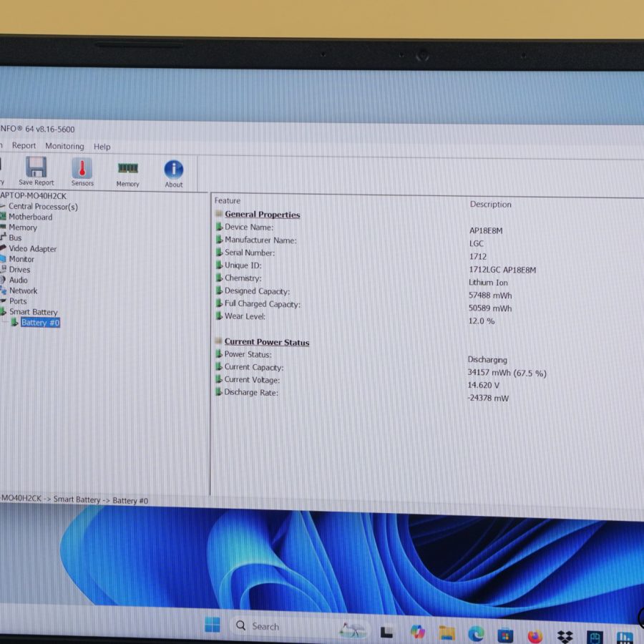The image size is (644, 644).
Task: Click the 12.0 % wear level value
Action: click(482, 321)
